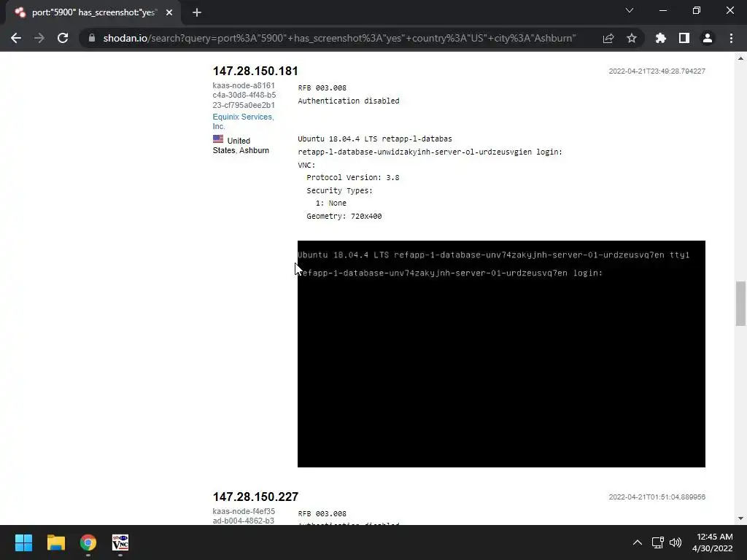The image size is (747, 560).
Task: Toggle the Chrome side panel
Action: coord(684,38)
